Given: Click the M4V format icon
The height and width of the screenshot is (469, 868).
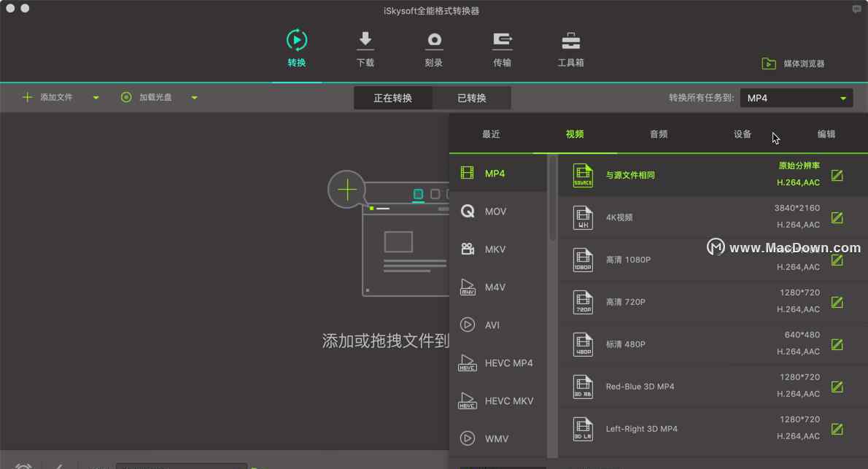Looking at the screenshot, I should [x=468, y=287].
